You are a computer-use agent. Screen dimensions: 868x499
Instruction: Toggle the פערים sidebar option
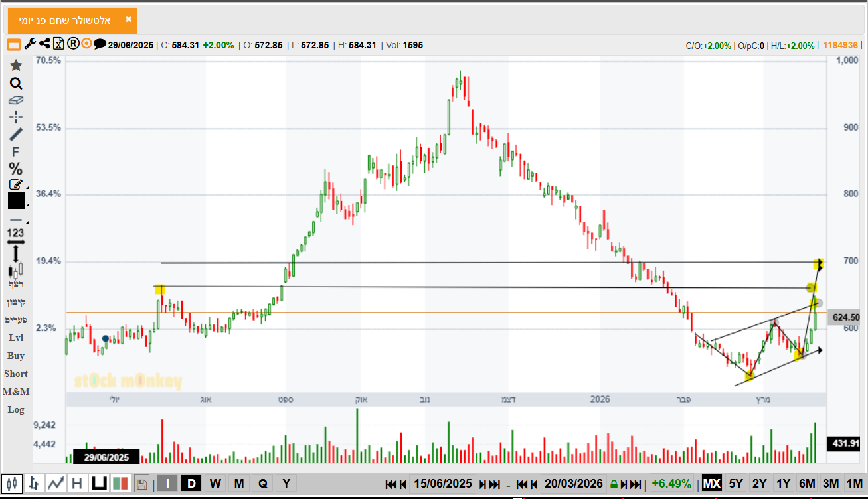(x=16, y=320)
